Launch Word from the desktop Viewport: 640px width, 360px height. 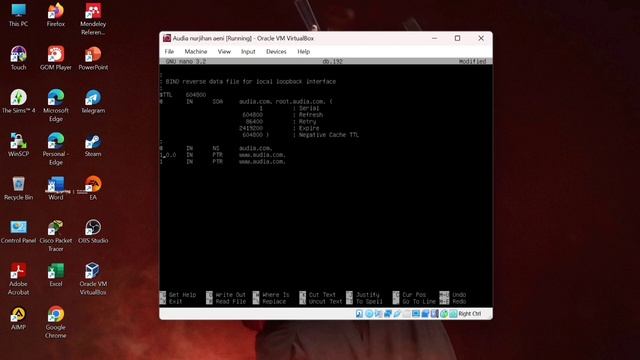[56, 189]
